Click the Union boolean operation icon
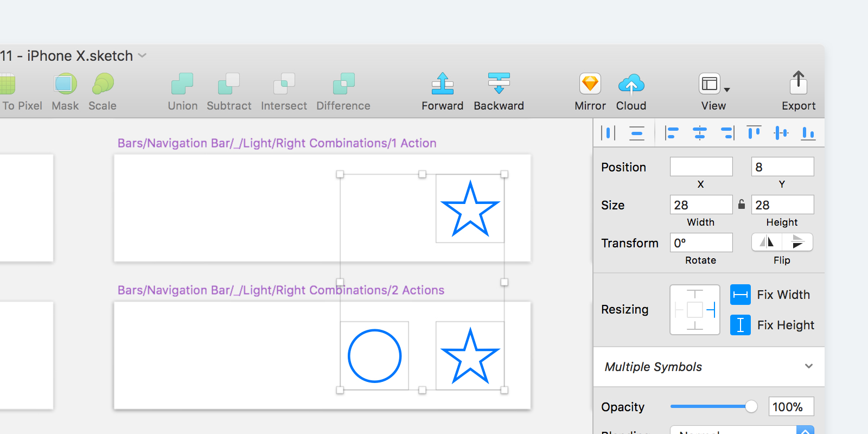This screenshot has height=434, width=868. pos(182,84)
